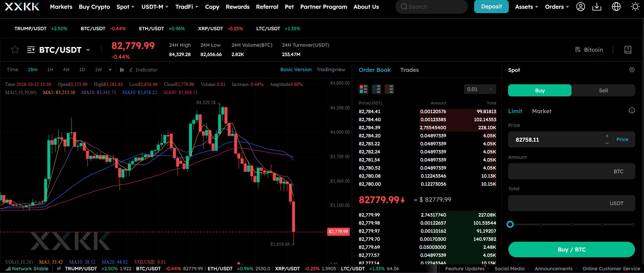
Task: Toggle the sun theme icon
Action: click(635, 7)
